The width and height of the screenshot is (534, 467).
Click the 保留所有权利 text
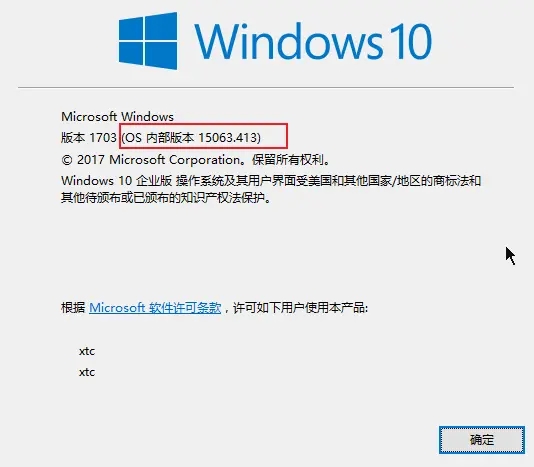pos(288,159)
